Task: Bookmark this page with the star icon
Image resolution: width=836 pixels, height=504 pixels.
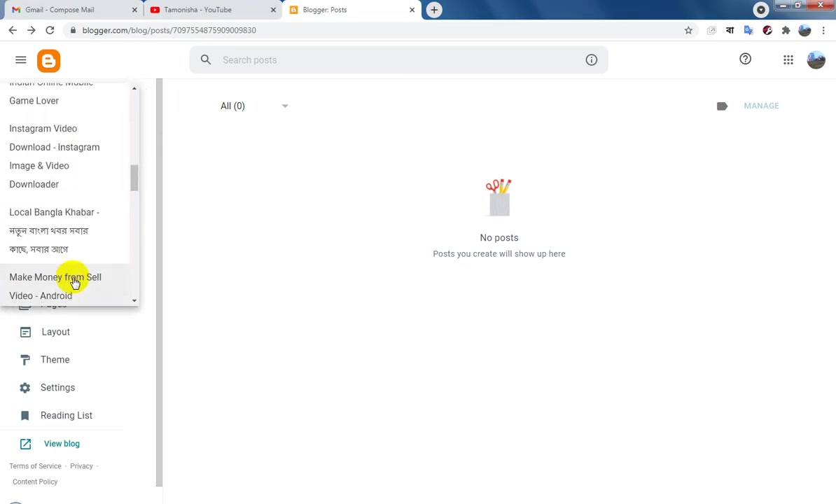Action: click(688, 30)
